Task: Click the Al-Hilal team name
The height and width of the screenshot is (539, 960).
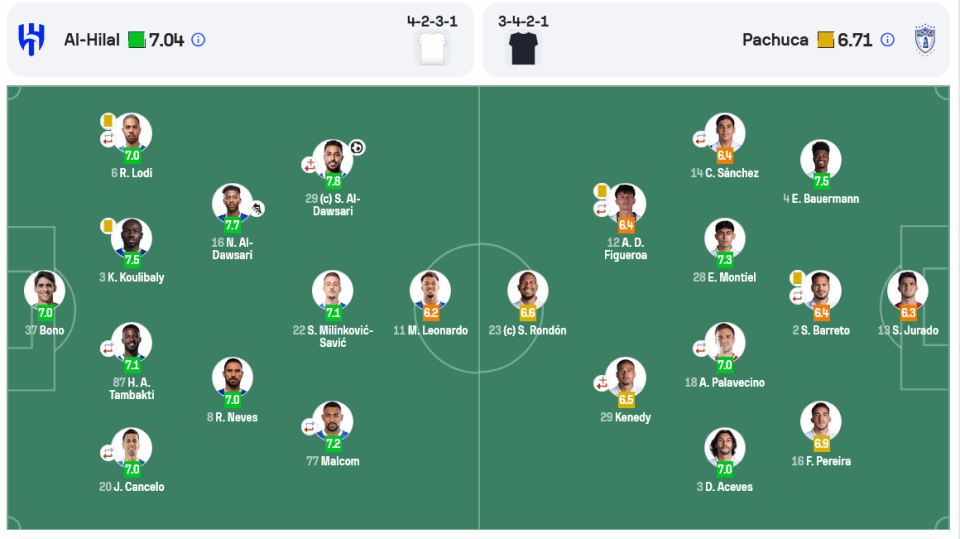Action: point(92,40)
